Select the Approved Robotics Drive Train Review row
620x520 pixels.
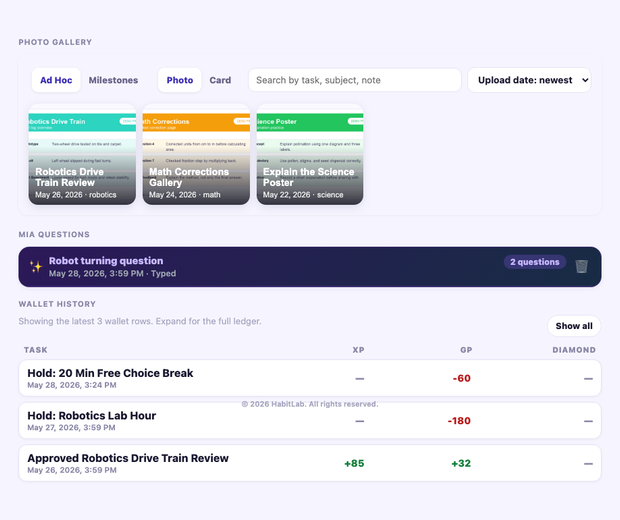310,463
